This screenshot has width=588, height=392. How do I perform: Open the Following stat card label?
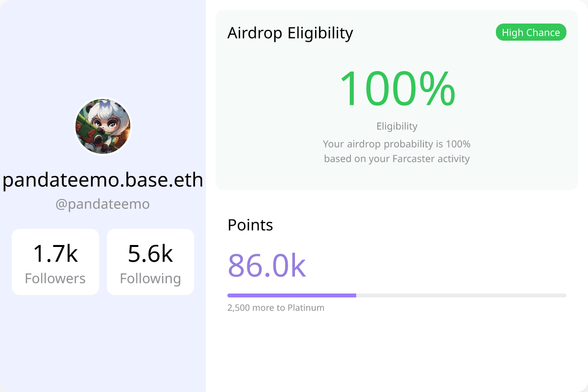click(x=150, y=278)
